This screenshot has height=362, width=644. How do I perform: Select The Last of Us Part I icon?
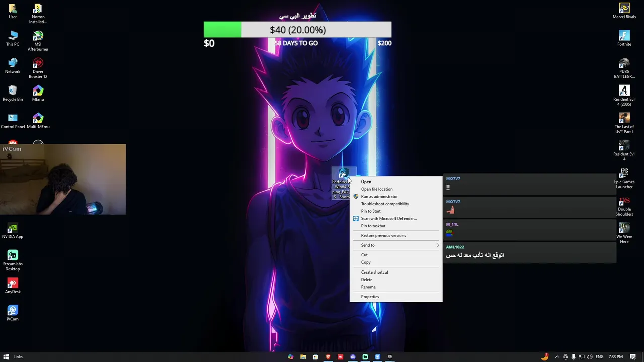tap(624, 123)
